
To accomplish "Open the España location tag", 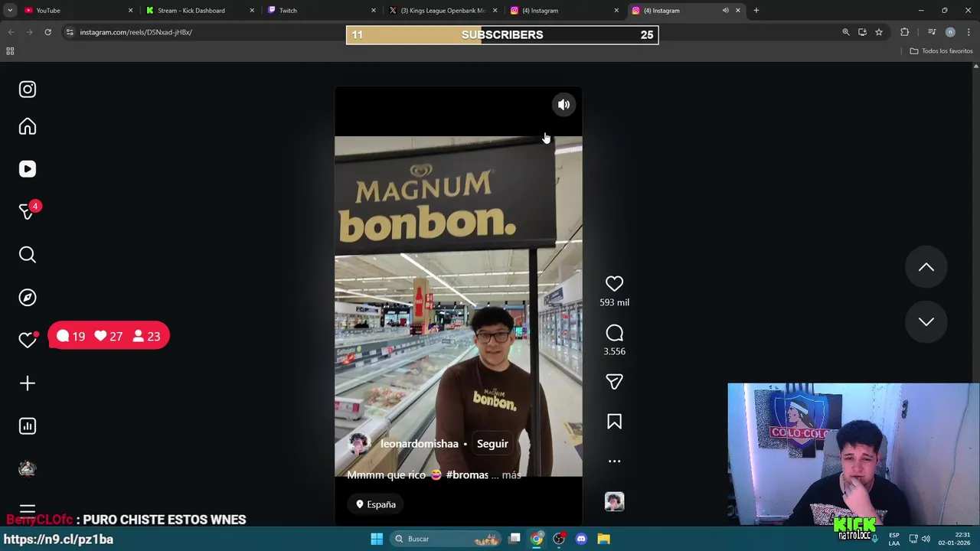I will pos(376,504).
